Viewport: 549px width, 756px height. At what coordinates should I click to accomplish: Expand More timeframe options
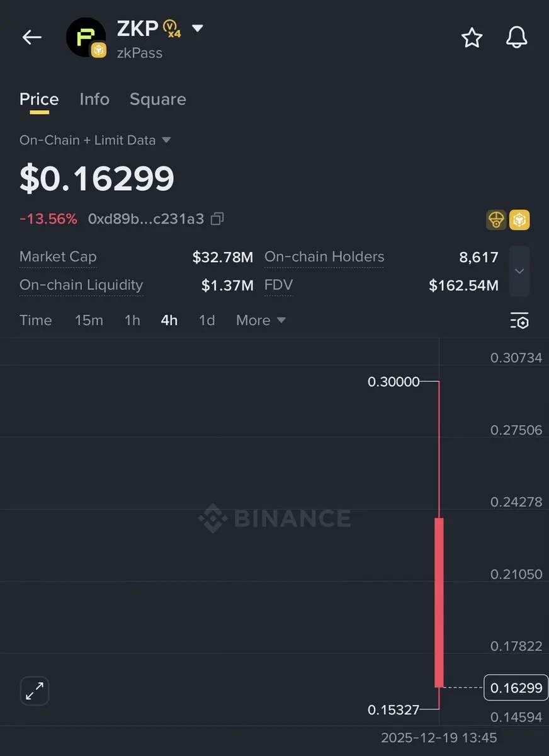(x=261, y=320)
